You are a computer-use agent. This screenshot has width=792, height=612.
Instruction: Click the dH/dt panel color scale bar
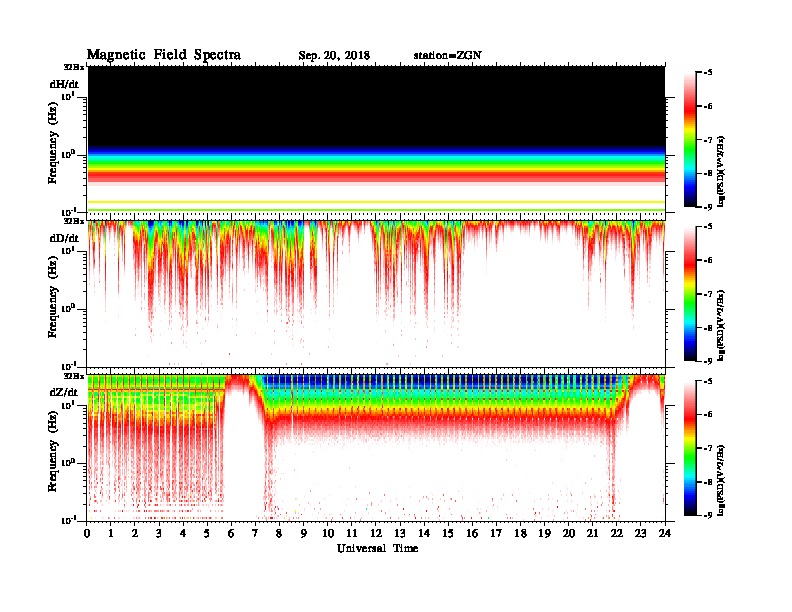click(690, 140)
